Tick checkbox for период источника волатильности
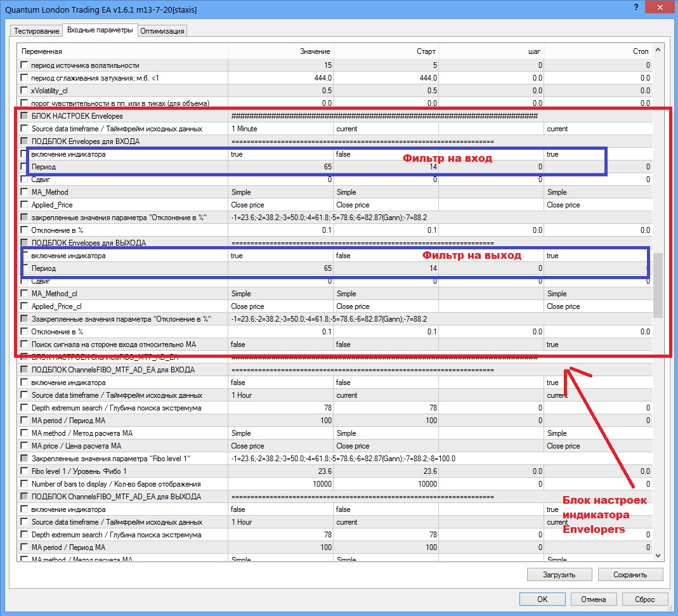 click(24, 65)
